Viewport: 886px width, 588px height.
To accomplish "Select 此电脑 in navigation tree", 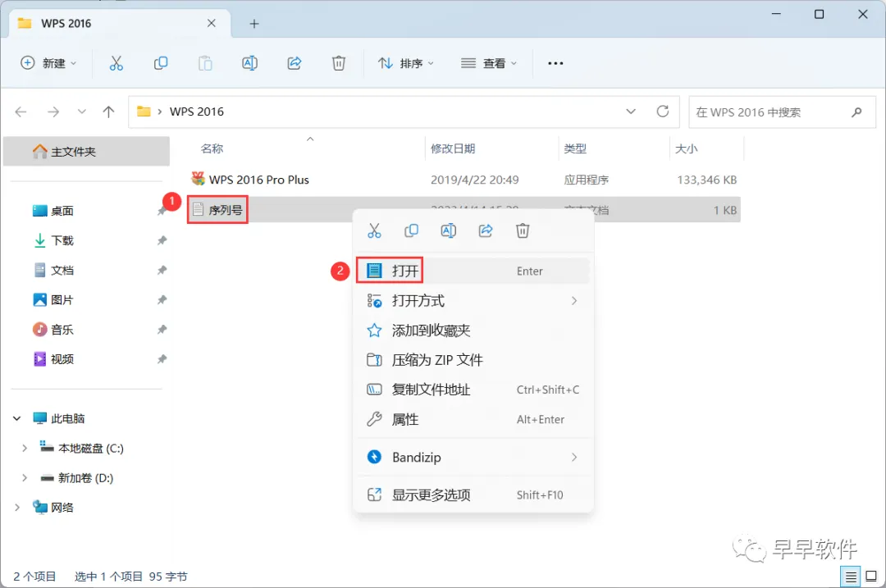I will click(x=59, y=418).
